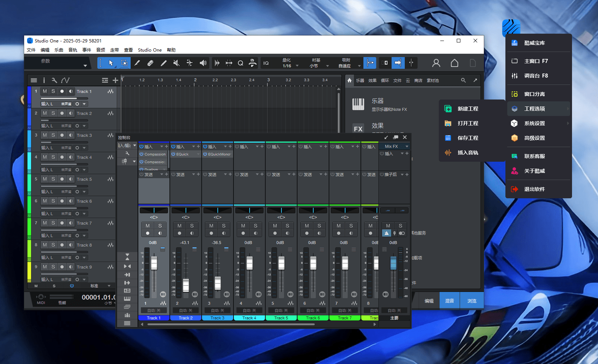Open the 帮助 menu
The image size is (598, 364).
[171, 50]
